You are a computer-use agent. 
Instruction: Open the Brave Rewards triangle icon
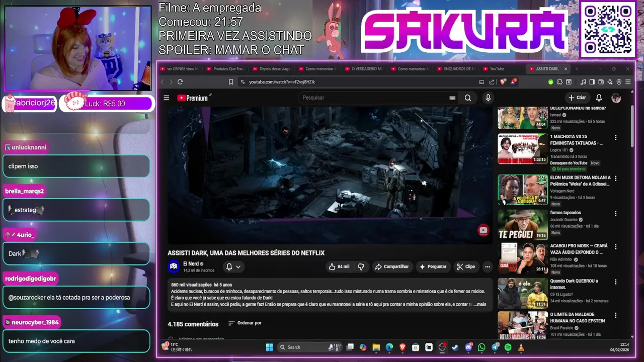pos(513,81)
